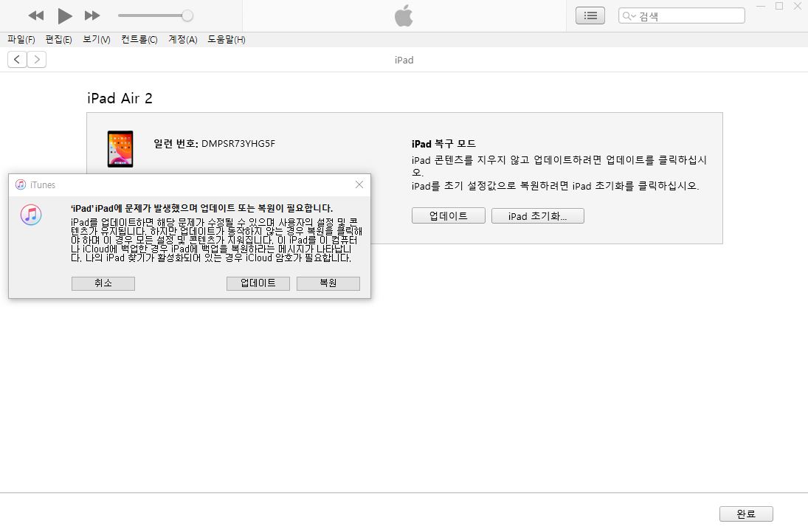Open the 보기(V) menu
Viewport: 808px width, 532px height.
pos(97,40)
